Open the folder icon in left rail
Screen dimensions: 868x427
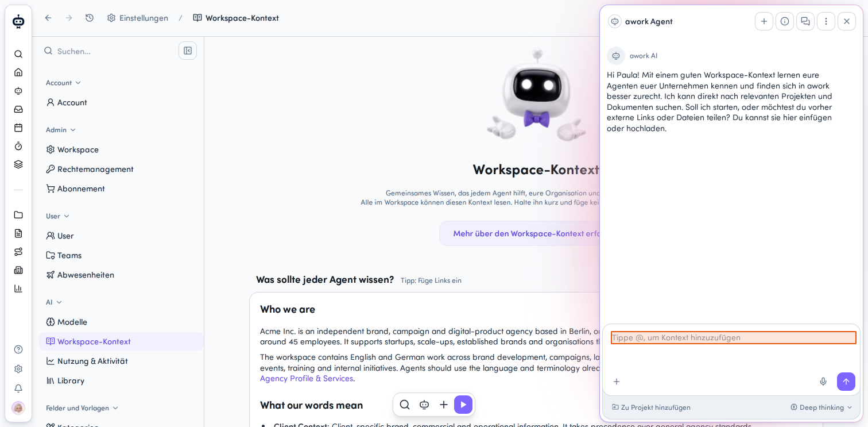click(18, 215)
